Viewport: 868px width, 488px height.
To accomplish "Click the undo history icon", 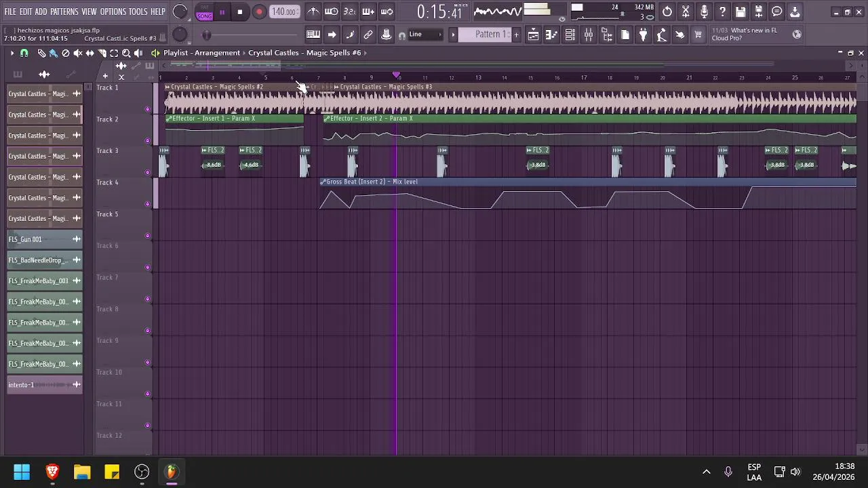I will click(667, 12).
